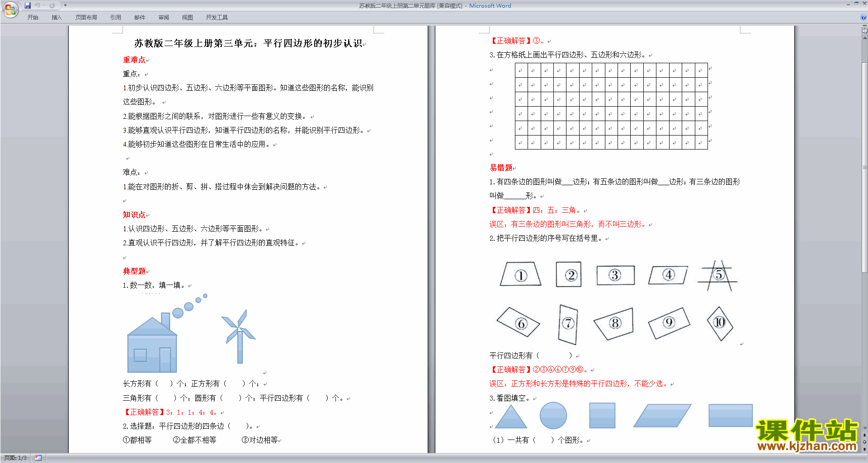Switch to the 页面布局 tab
Viewport: 868px width, 463px height.
(x=86, y=17)
